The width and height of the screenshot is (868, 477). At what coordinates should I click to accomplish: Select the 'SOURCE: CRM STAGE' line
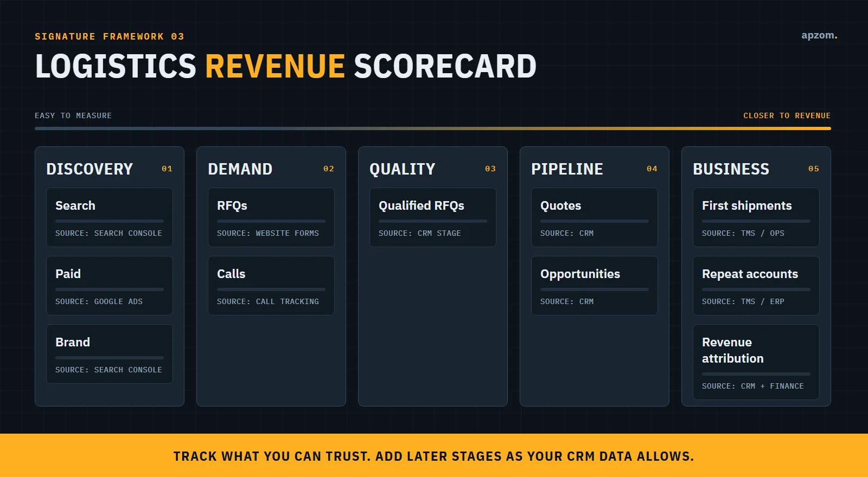[x=420, y=233]
